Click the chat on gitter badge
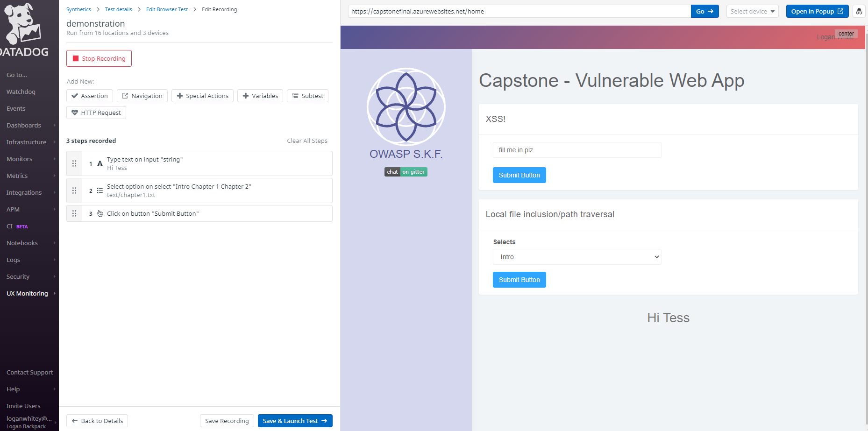868x431 pixels. [x=406, y=172]
